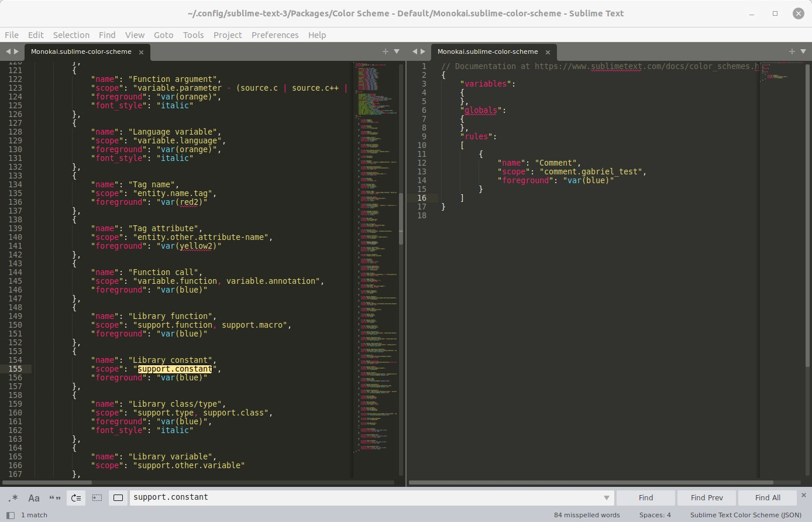Click the Spaces: 4 indentation setting
Image resolution: width=812 pixels, height=522 pixels.
click(x=655, y=515)
